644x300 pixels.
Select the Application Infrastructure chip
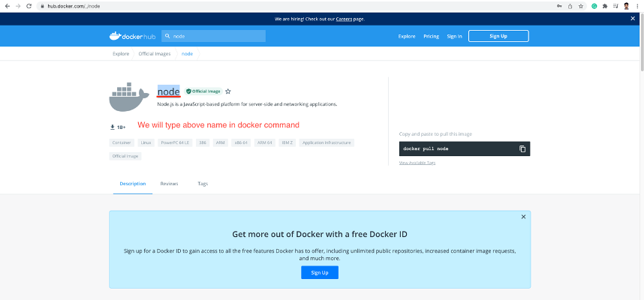[x=327, y=142]
